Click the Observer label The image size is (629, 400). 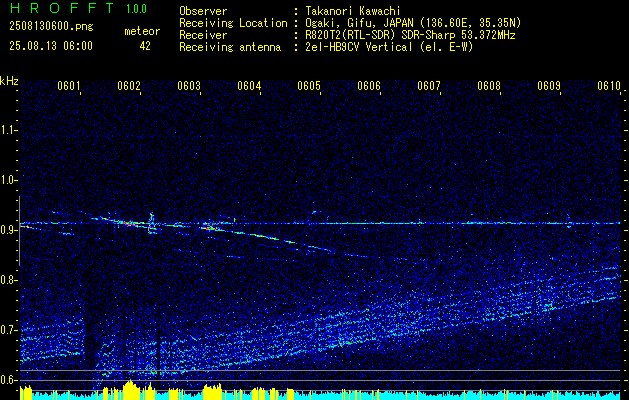pos(203,11)
